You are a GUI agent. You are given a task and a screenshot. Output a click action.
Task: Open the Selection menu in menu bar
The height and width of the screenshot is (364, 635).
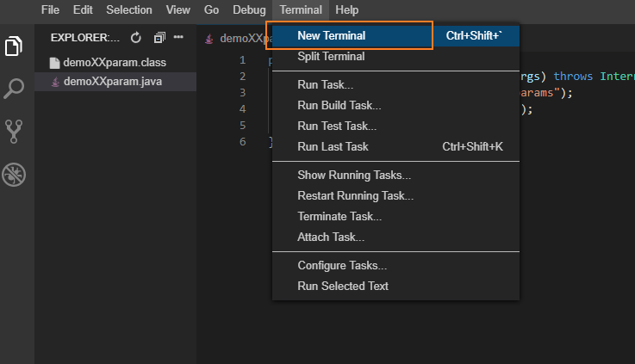pyautogui.click(x=129, y=10)
